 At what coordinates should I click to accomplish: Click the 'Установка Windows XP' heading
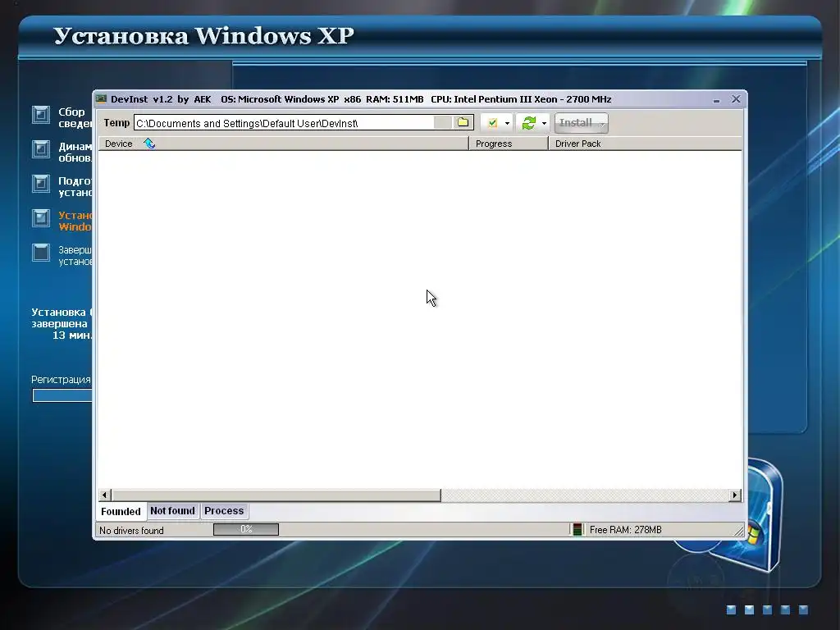203,35
